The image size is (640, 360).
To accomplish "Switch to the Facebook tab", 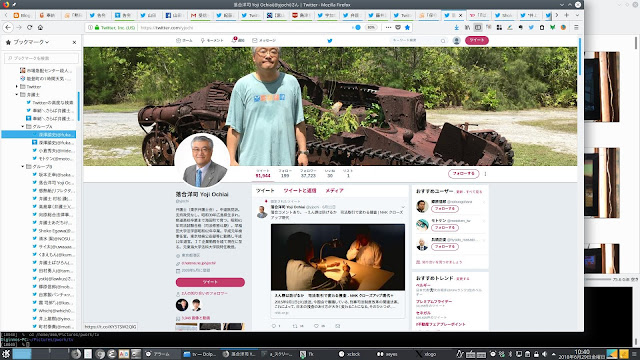I will pyautogui.click(x=175, y=15).
